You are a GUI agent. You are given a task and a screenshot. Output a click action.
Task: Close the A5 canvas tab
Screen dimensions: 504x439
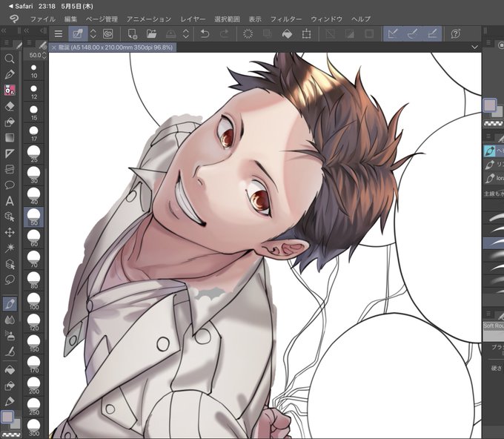pyautogui.click(x=53, y=47)
